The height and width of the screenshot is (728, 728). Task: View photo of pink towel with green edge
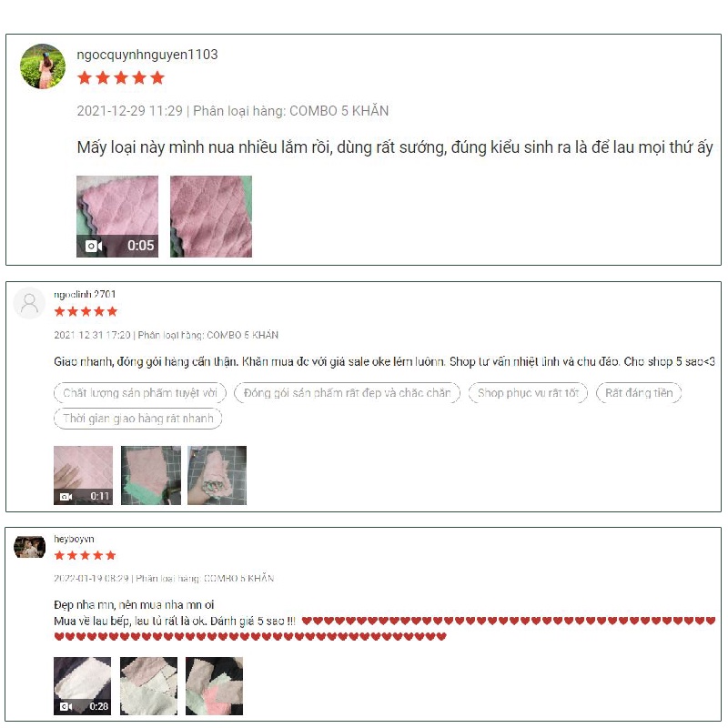click(x=151, y=475)
